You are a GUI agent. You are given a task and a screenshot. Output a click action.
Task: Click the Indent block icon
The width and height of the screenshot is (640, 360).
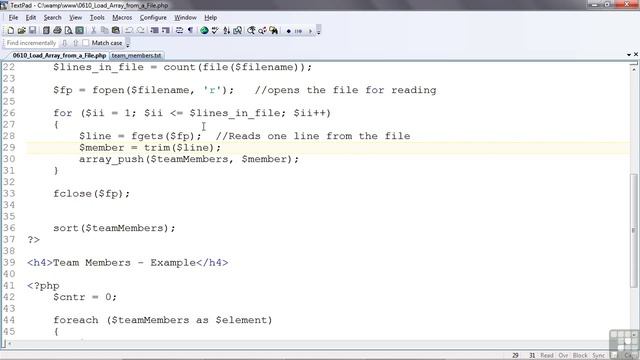coord(165,31)
